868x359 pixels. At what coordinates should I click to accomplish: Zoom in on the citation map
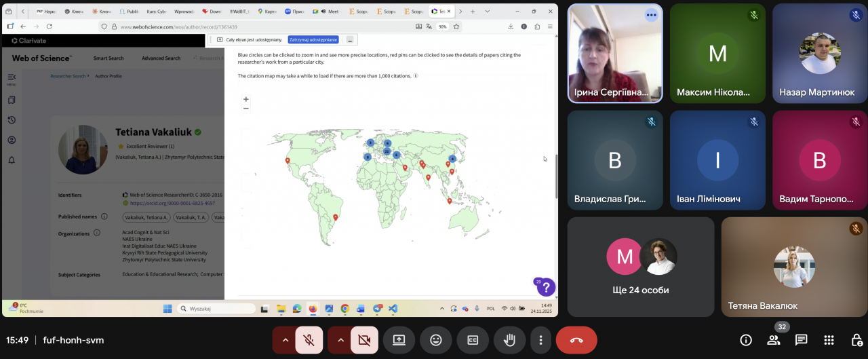[x=245, y=99]
